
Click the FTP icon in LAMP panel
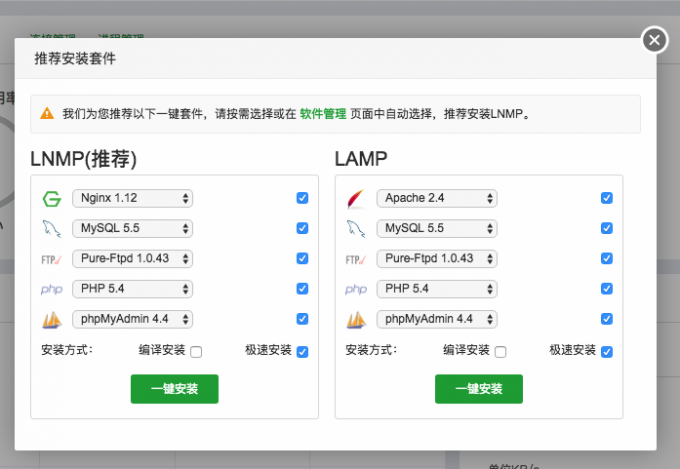[x=356, y=259]
